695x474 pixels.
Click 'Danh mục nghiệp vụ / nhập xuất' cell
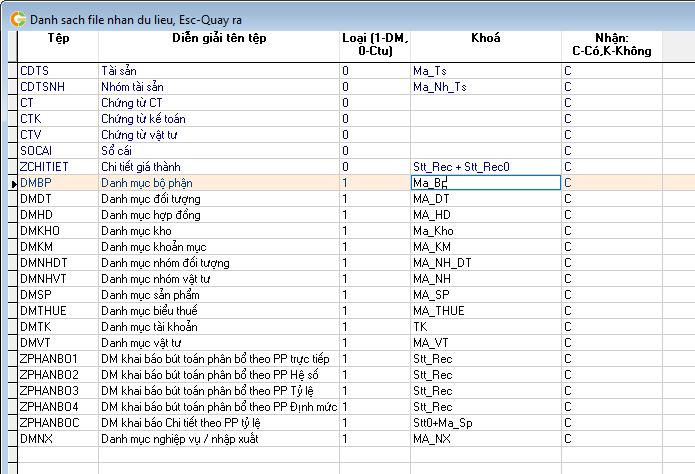tap(219, 438)
